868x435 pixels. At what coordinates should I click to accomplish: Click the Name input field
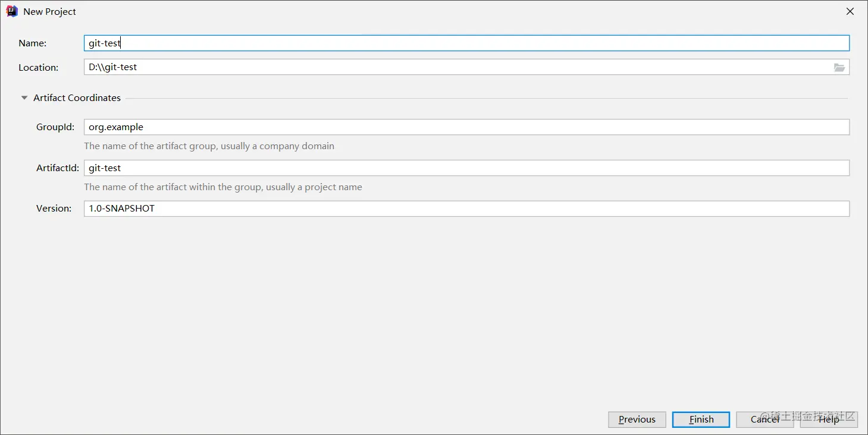click(x=466, y=43)
